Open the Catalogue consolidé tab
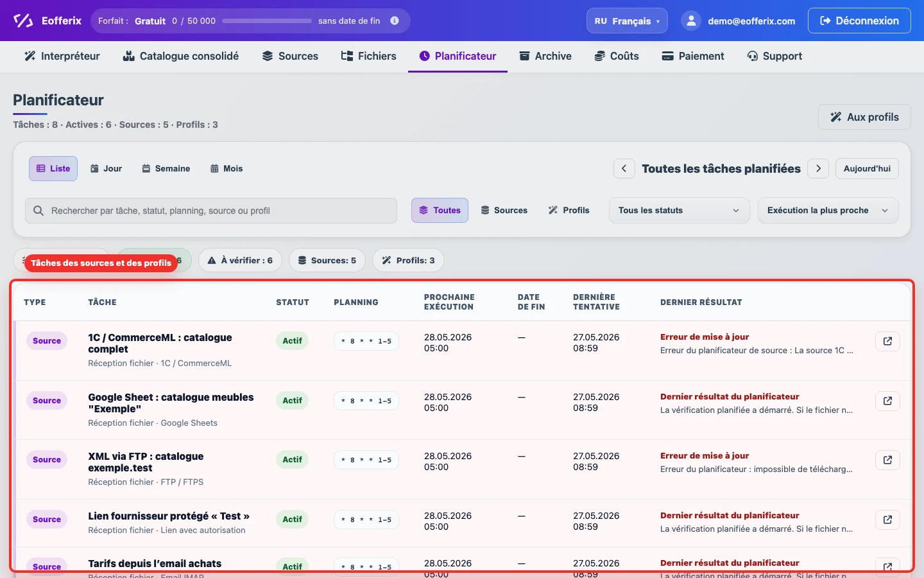This screenshot has width=924, height=578. 181,56
